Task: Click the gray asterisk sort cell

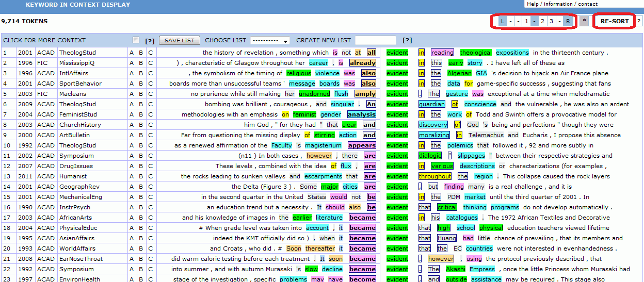Action: (x=584, y=21)
